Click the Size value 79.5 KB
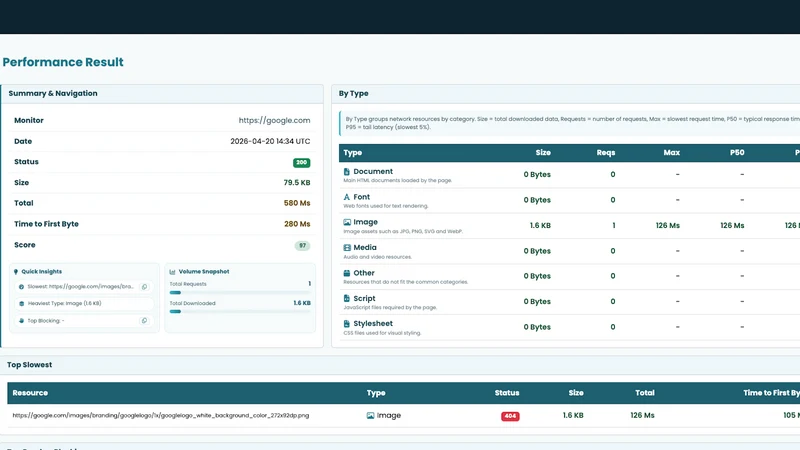Screen dimensions: 800x450 pyautogui.click(x=297, y=183)
